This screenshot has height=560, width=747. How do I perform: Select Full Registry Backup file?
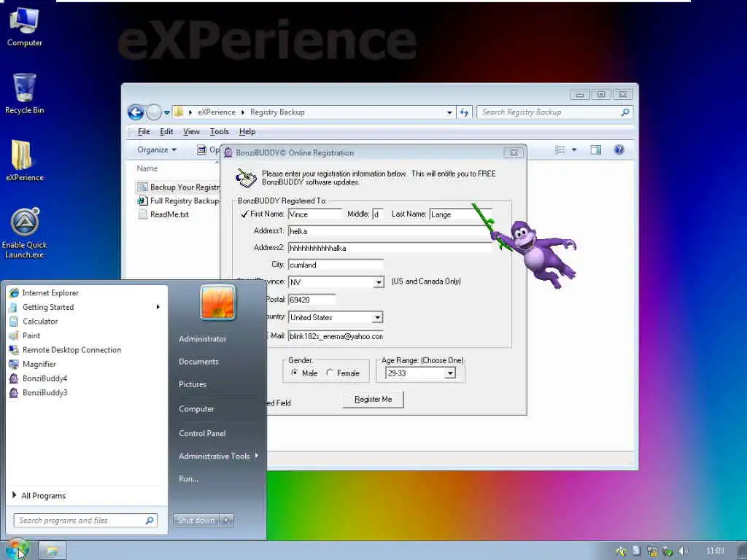(179, 201)
